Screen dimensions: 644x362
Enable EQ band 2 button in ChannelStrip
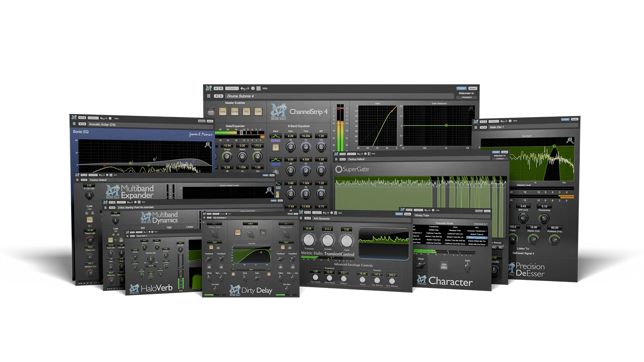(x=275, y=171)
